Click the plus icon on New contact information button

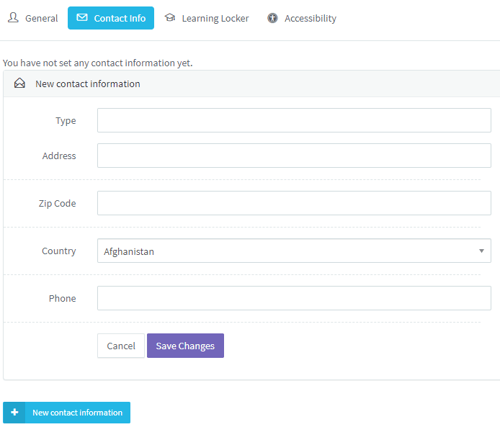pos(14,412)
